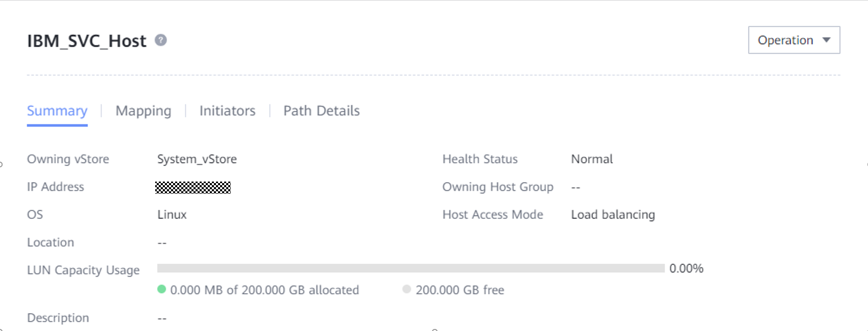Click the Owning Host Group label
This screenshot has height=331, width=868.
498,187
